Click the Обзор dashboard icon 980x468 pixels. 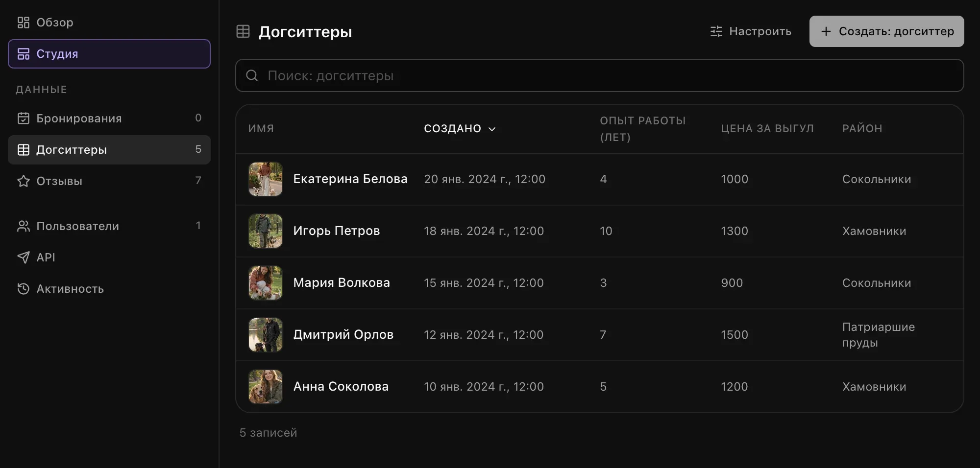point(24,23)
